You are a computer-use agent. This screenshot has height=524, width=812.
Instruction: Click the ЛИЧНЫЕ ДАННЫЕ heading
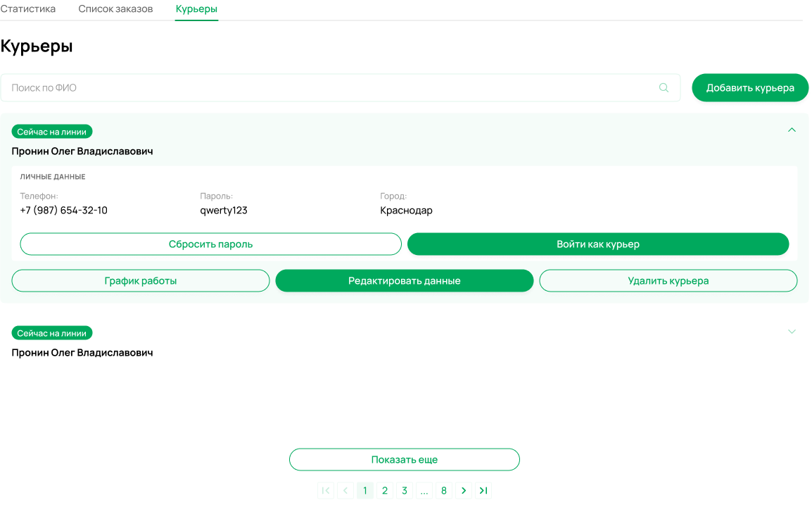(53, 177)
